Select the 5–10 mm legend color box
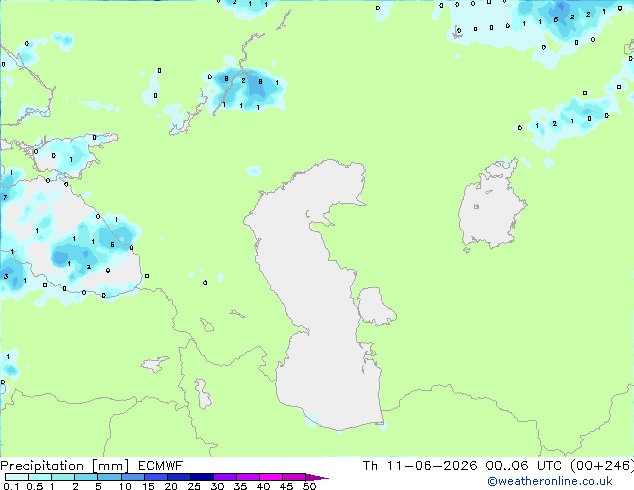The image size is (634, 490). pyautogui.click(x=109, y=477)
